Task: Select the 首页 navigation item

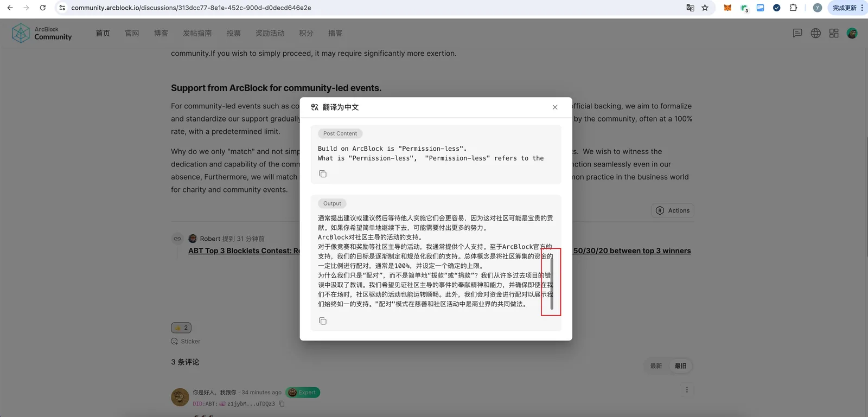Action: point(103,33)
